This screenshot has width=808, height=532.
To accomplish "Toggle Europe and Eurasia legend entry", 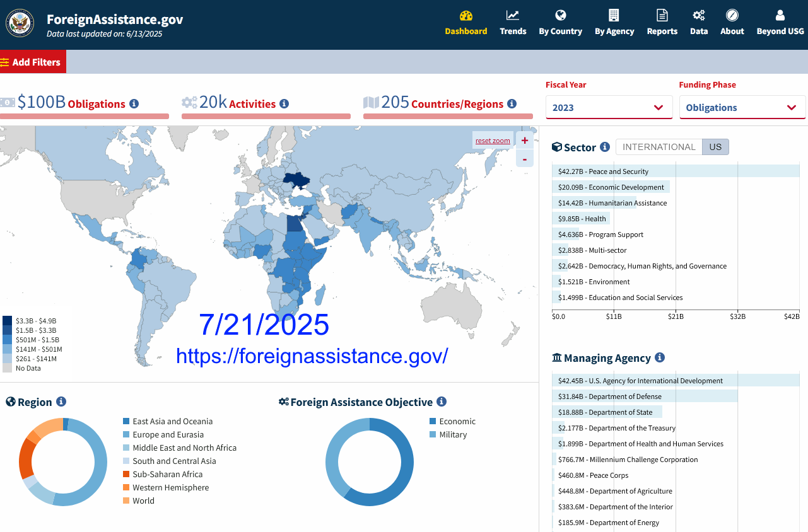I will pos(163,434).
